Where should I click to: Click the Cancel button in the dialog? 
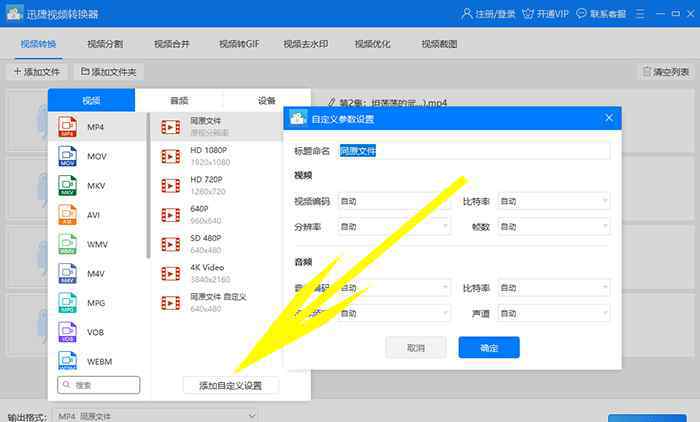tap(416, 347)
